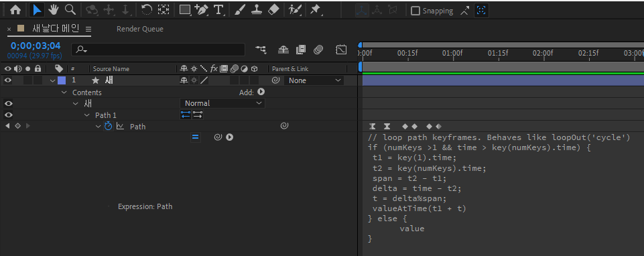This screenshot has width=644, height=256.
Task: Toggle the Quality switch on layer 1
Action: 204,80
